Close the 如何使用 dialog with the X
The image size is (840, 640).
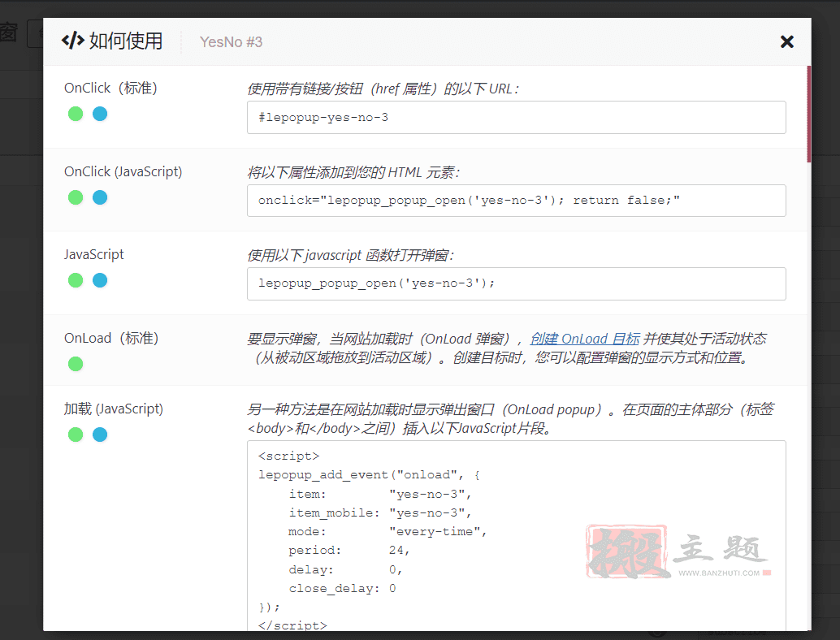pos(786,41)
